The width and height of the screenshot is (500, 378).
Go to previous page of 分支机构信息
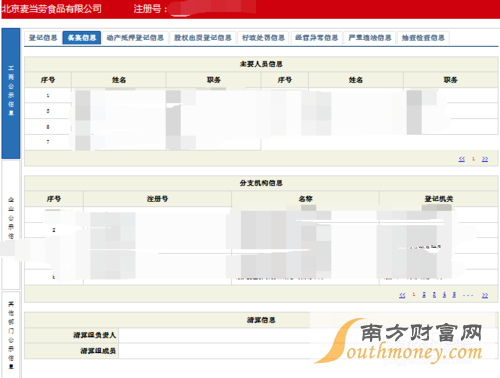click(402, 295)
